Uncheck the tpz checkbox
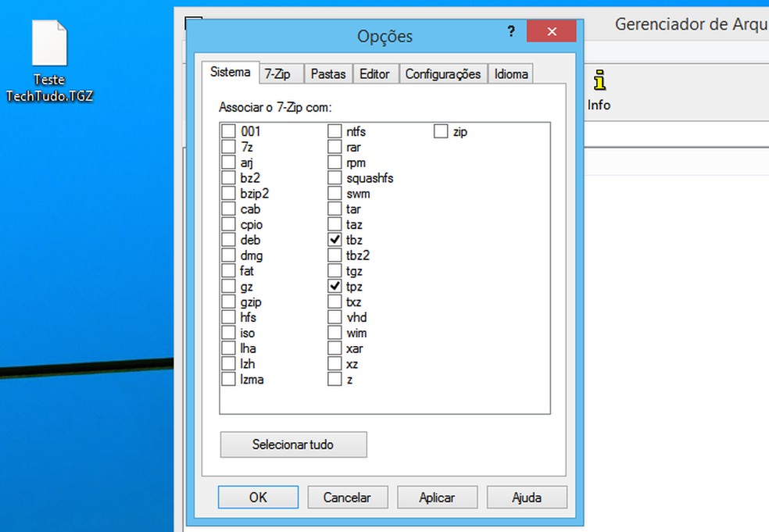 pyautogui.click(x=334, y=287)
